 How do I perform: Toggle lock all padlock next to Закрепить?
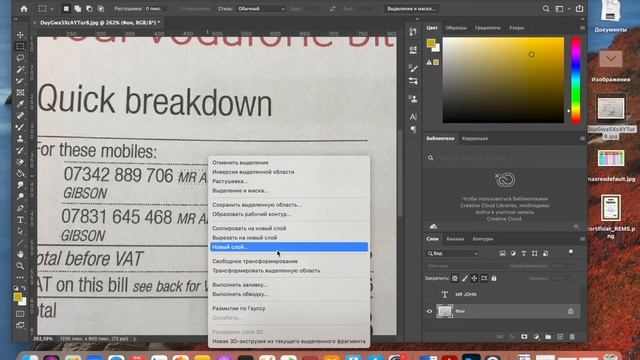click(x=494, y=278)
